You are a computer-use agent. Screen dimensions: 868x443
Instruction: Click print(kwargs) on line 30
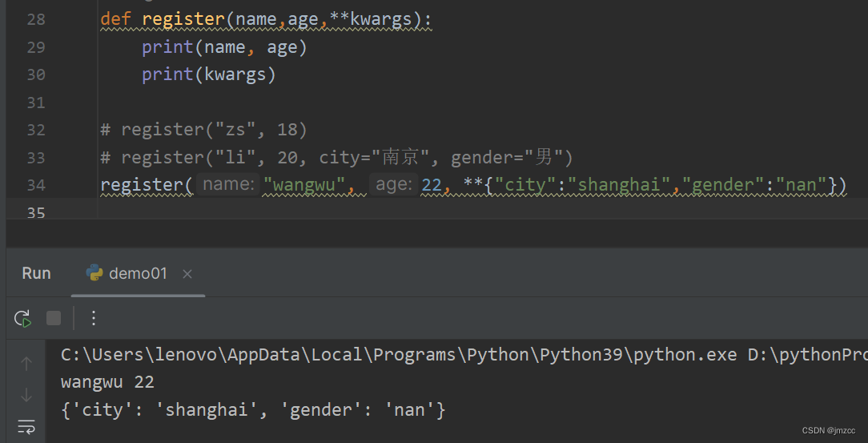209,75
